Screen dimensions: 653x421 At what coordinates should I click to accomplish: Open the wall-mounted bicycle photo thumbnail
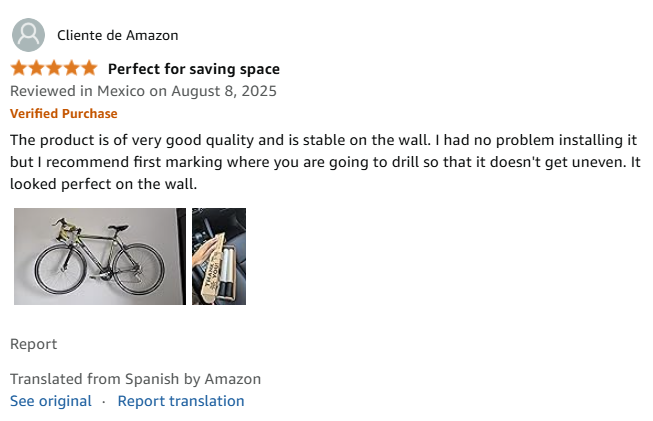coord(99,256)
